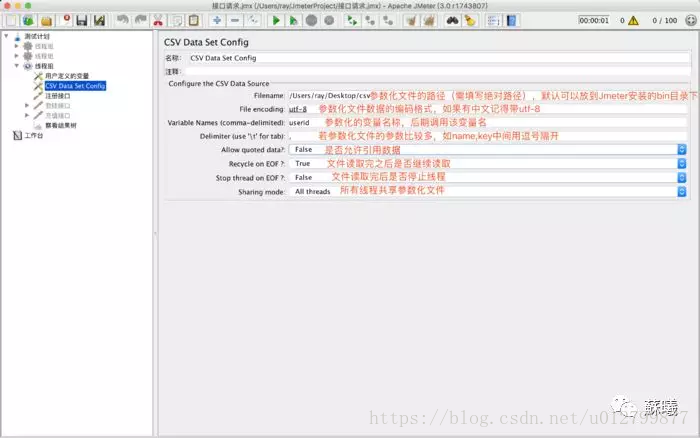Cut the selected element with scissors icon

(x=158, y=21)
